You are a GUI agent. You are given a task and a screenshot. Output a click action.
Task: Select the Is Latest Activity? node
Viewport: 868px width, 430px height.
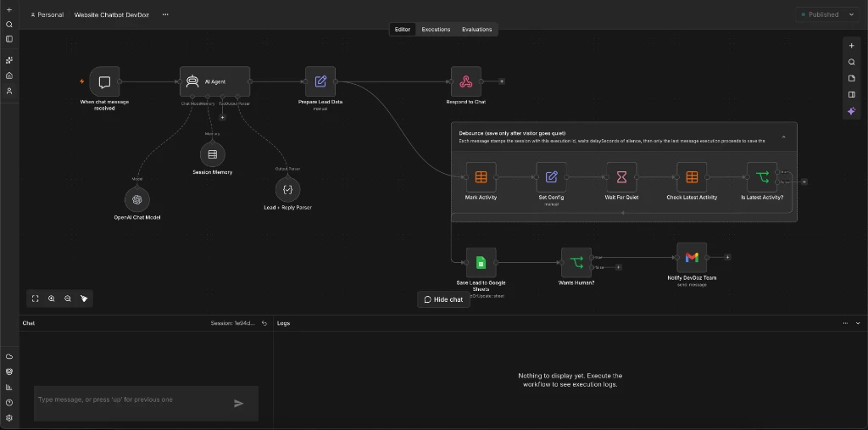pyautogui.click(x=762, y=177)
